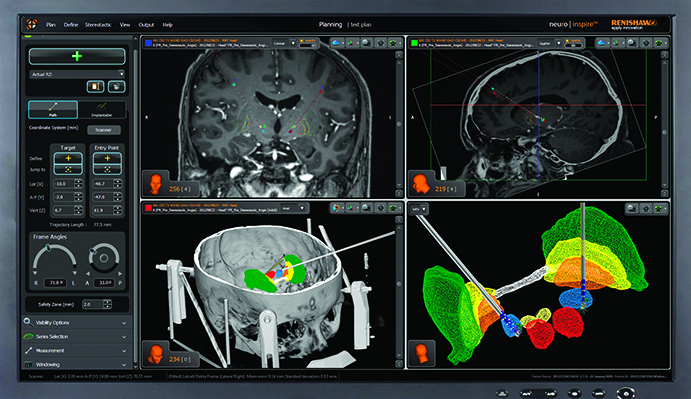This screenshot has height=399, width=691.
Task: Click the Scanner coordinate system button
Action: click(x=104, y=130)
